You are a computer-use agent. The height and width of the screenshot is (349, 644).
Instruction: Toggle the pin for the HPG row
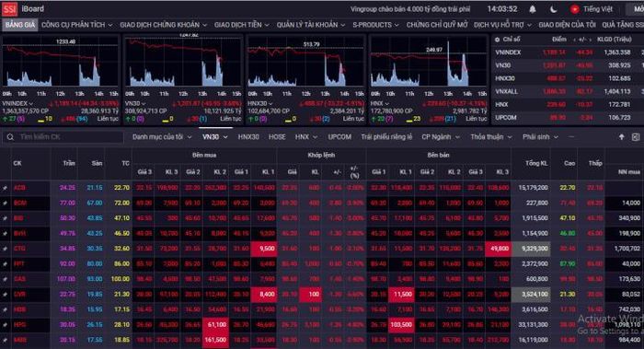5,325
